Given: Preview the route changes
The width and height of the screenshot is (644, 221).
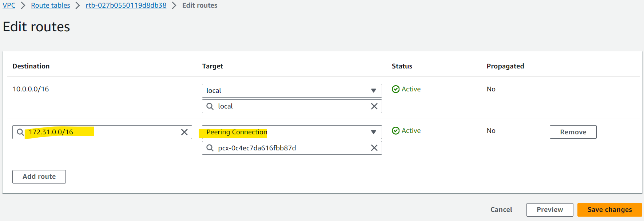Looking at the screenshot, I should (550, 210).
